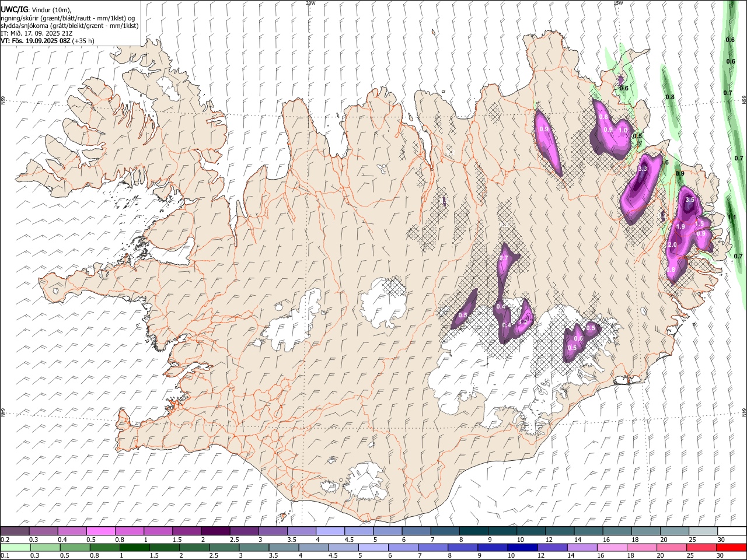Click the 20W longitude label

310,3
